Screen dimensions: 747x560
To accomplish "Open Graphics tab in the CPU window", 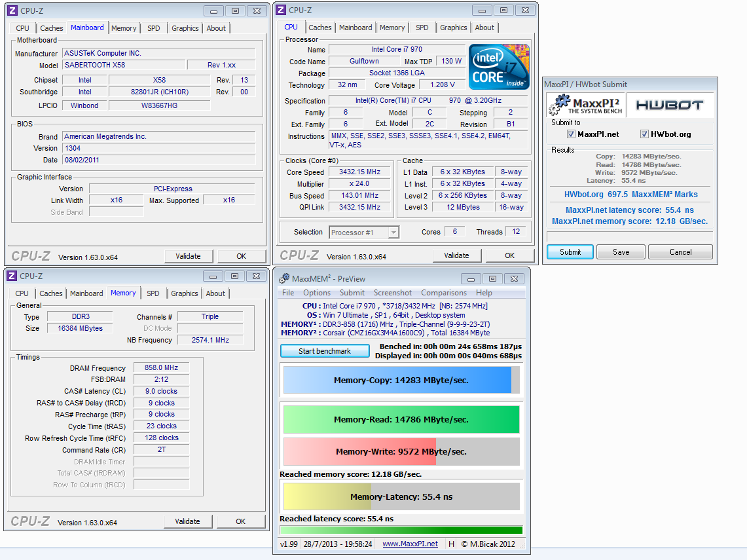I will pos(454,28).
